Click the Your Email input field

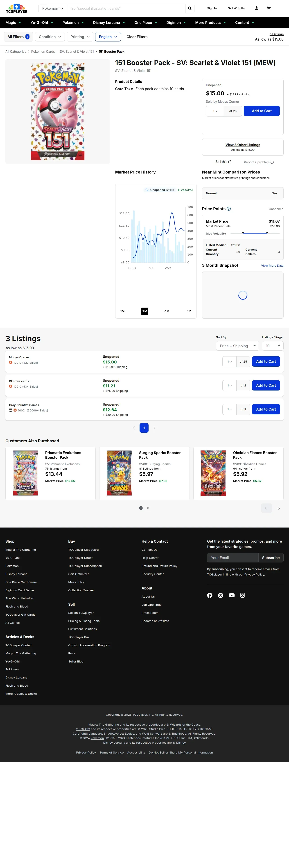[x=233, y=558]
